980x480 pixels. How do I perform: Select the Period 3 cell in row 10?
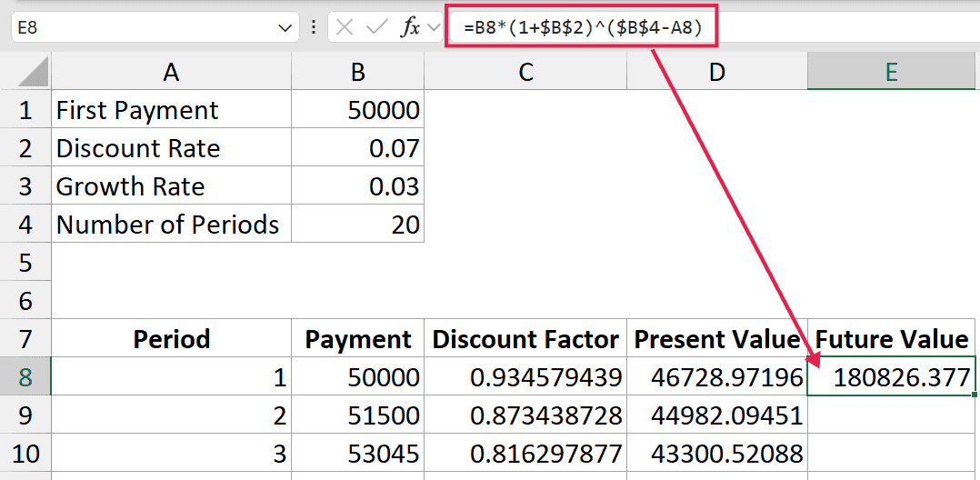(171, 454)
